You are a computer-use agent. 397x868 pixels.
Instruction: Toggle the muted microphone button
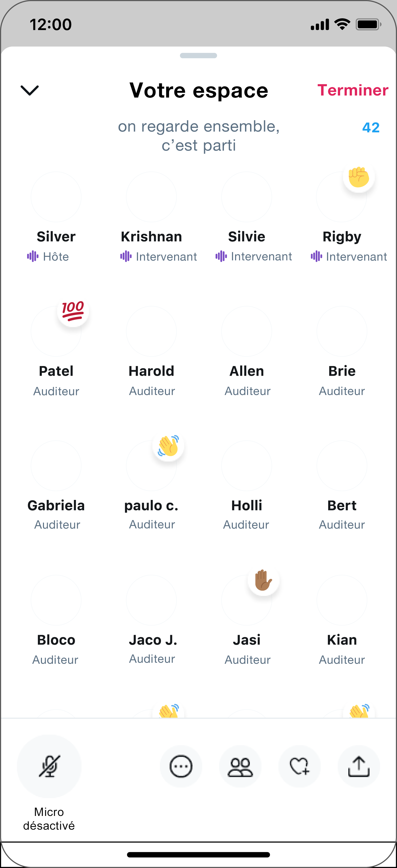49,766
